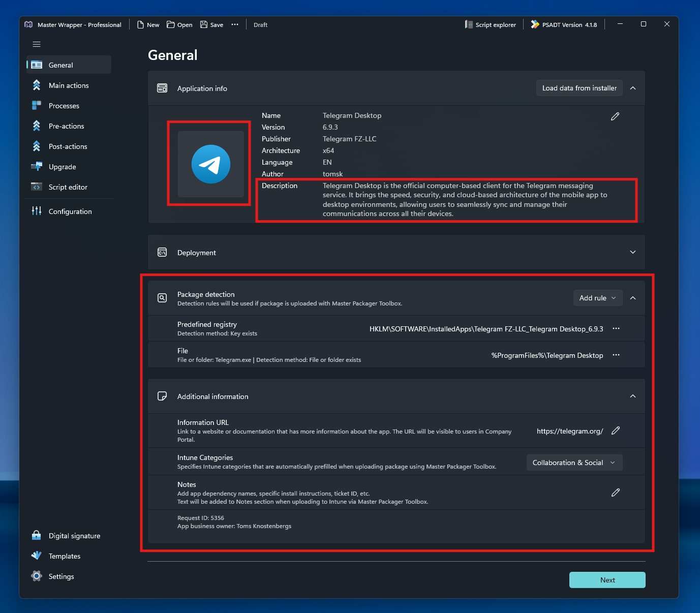Viewport: 700px width, 613px height.
Task: Collapse the Application info section
Action: [x=633, y=88]
